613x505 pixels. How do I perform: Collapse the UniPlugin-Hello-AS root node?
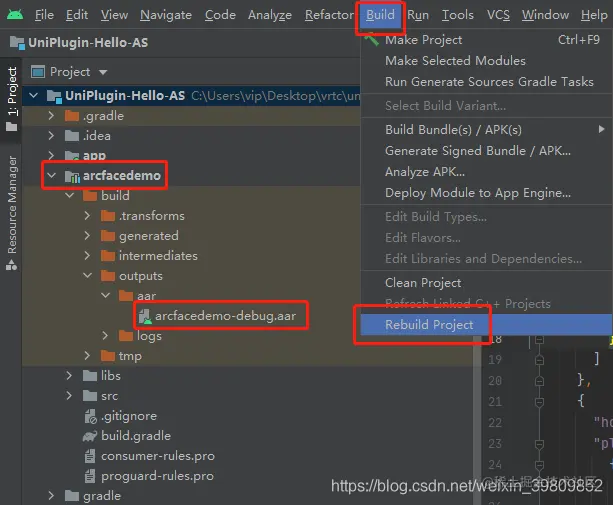34,95
